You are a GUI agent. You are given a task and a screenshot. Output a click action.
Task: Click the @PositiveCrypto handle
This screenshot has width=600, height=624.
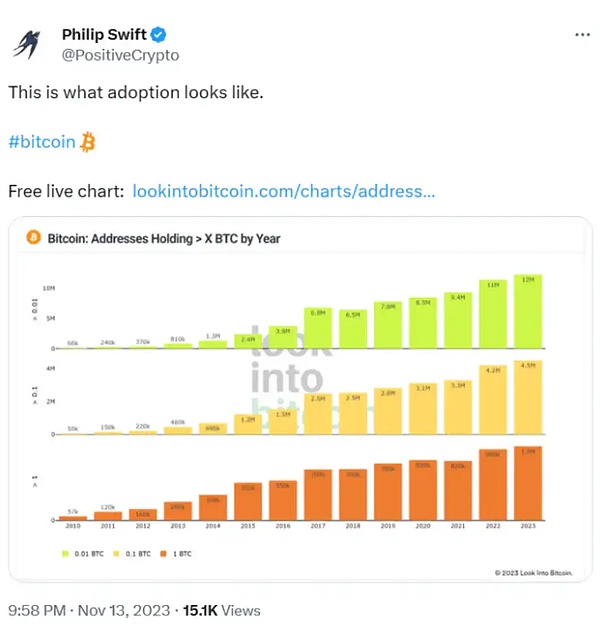click(x=120, y=55)
